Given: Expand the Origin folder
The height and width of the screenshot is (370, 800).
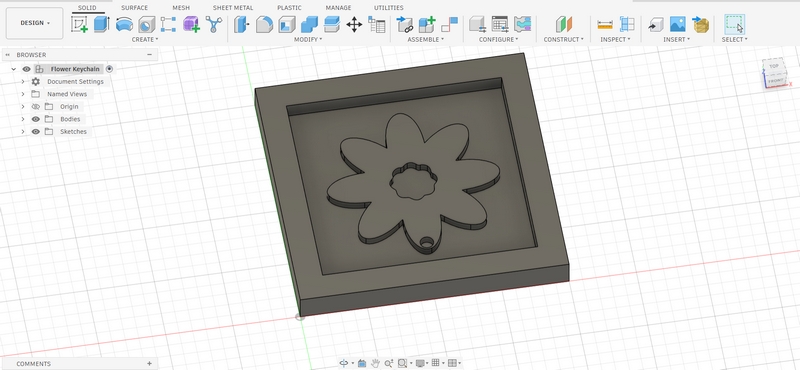Looking at the screenshot, I should tap(22, 107).
